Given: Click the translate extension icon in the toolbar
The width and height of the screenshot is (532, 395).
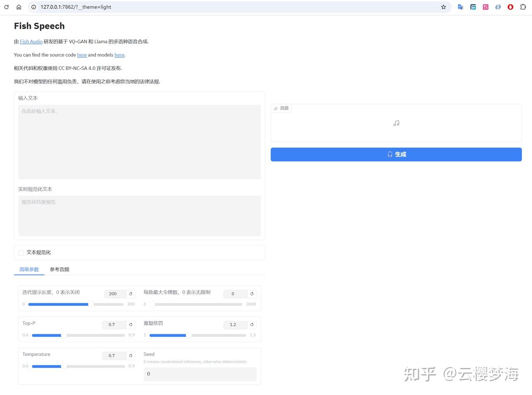Looking at the screenshot, I should coord(461,7).
